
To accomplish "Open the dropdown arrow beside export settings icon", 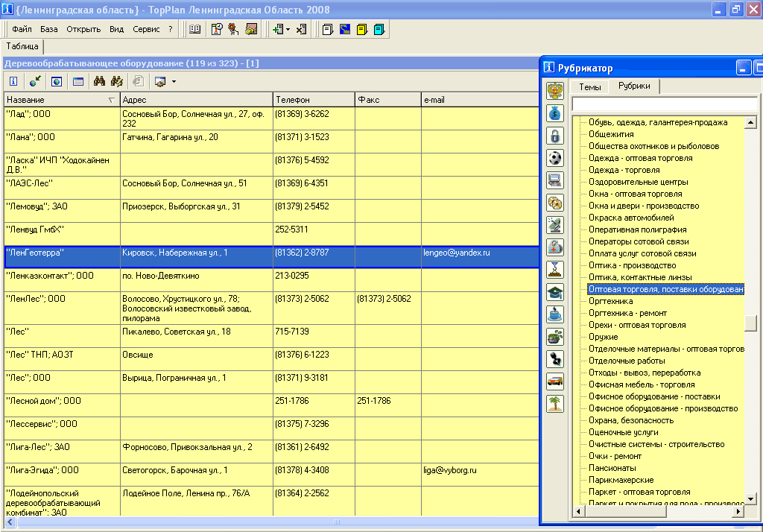I will tap(174, 82).
